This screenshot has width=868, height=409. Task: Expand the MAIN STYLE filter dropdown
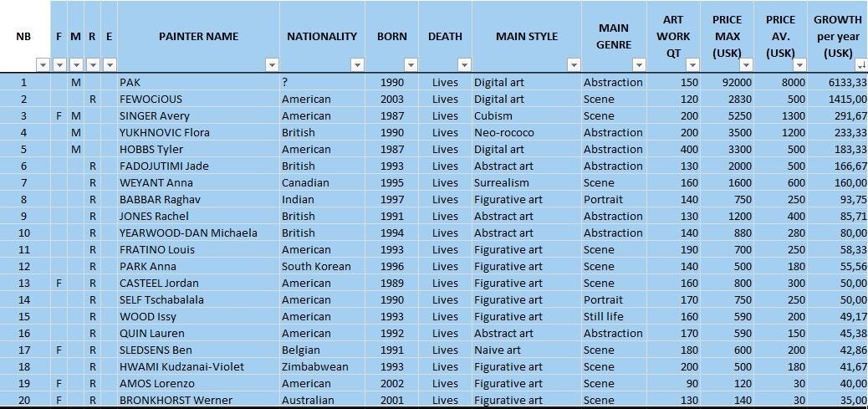click(x=574, y=65)
